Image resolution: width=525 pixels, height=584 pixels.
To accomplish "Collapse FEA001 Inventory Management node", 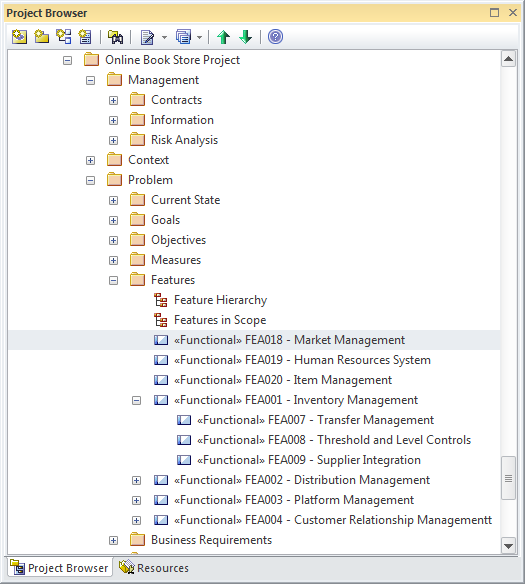I will 137,400.
